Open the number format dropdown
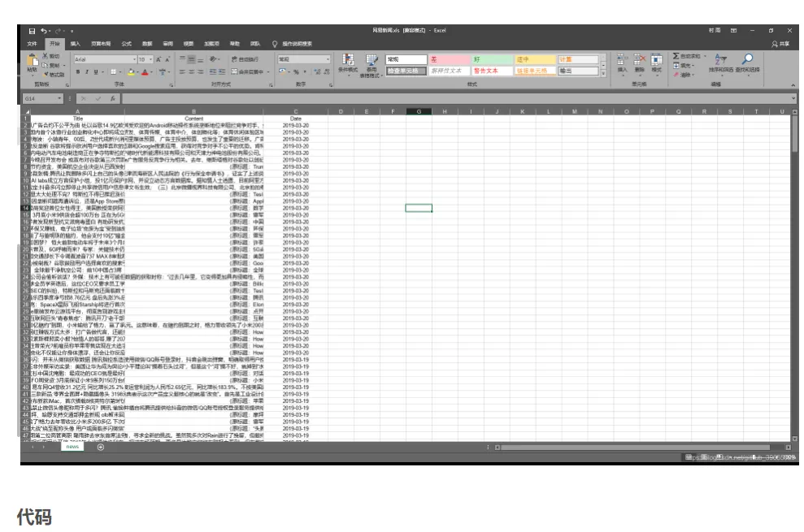Viewport: 804px width, 532px height. point(328,59)
